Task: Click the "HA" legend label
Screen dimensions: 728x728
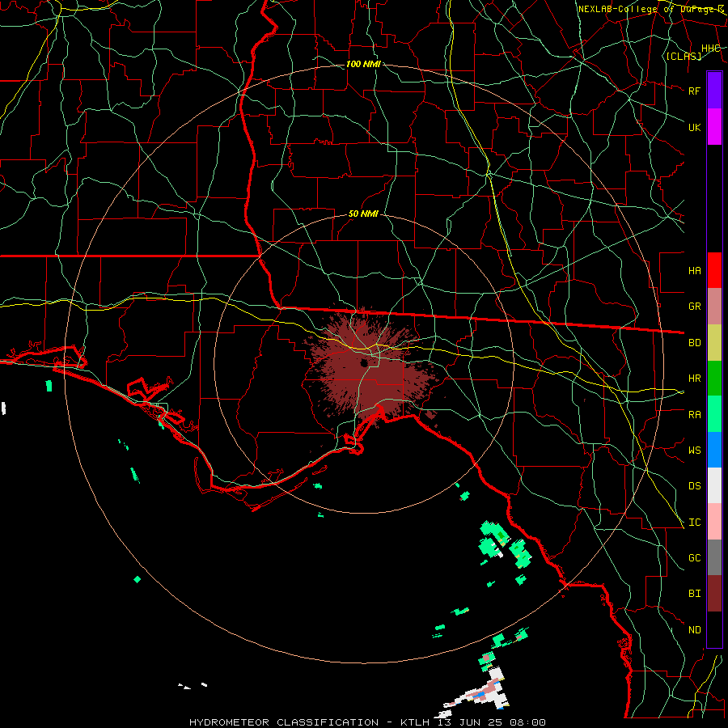Action: [695, 271]
